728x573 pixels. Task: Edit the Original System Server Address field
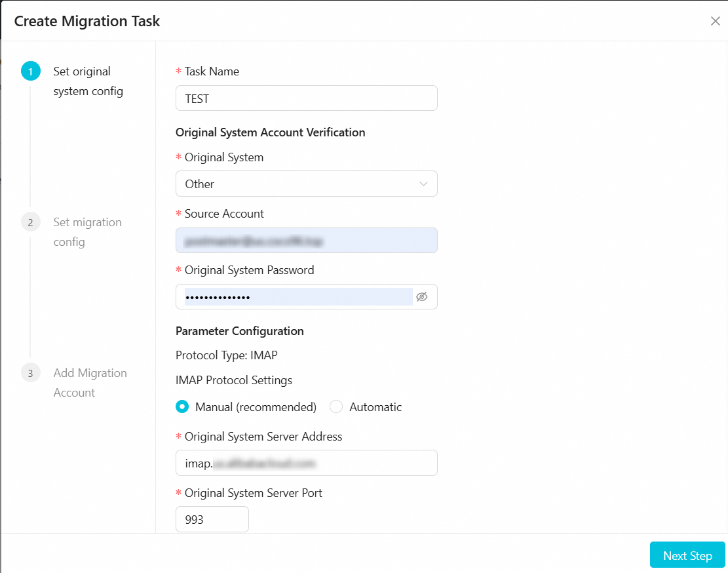(x=306, y=463)
